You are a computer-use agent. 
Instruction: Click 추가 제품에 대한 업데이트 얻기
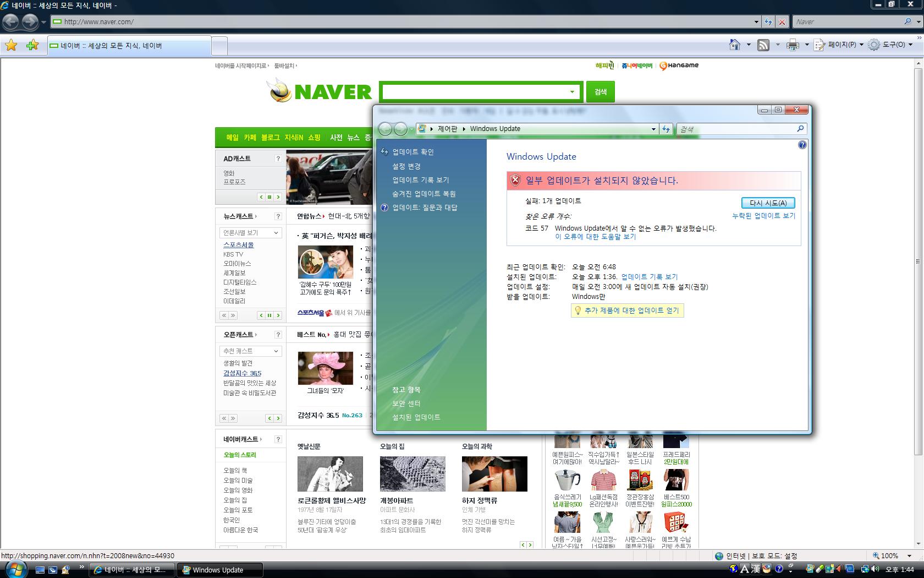(628, 310)
